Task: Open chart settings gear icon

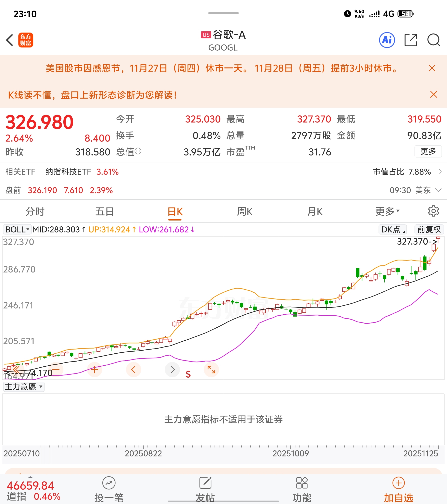Action: pos(433,211)
